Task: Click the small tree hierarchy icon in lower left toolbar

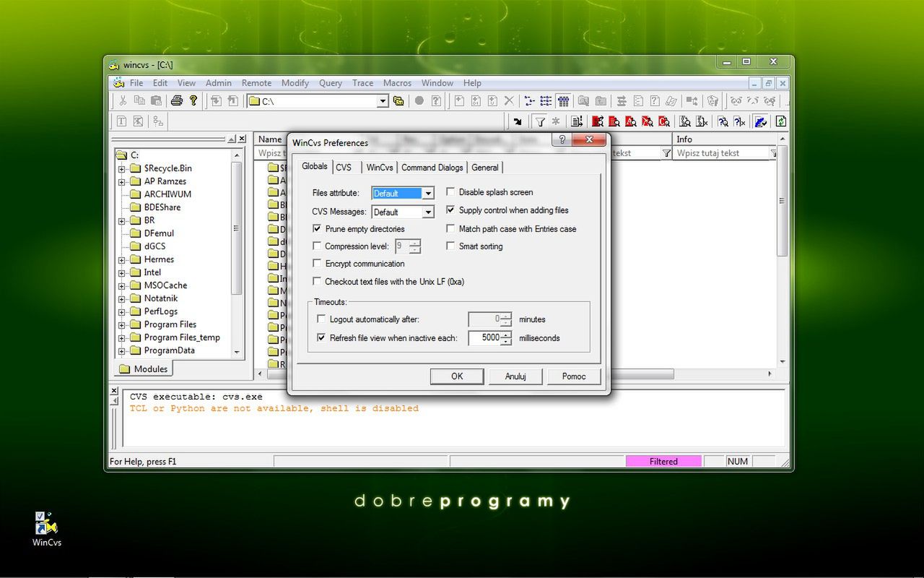Action: click(x=158, y=121)
